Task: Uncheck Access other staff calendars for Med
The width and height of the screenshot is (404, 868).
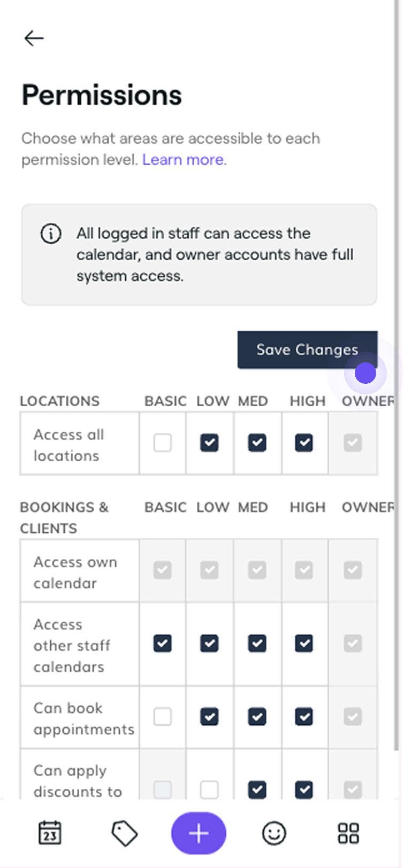Action: point(257,644)
